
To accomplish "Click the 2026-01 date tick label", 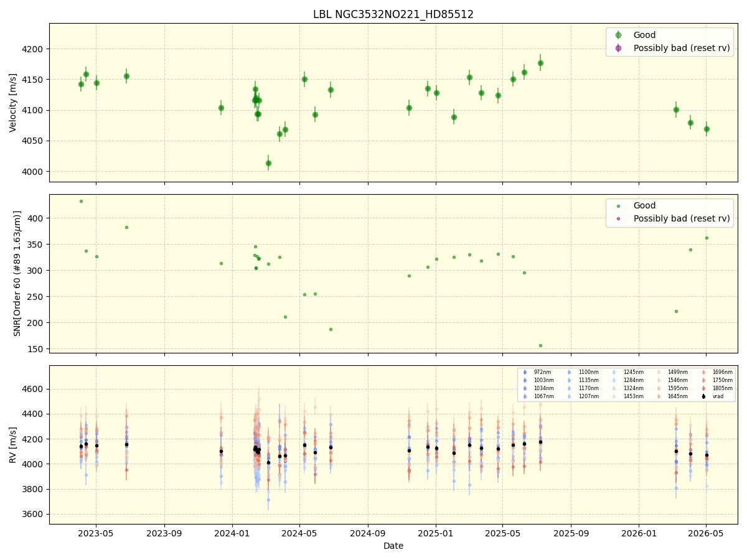I will [x=639, y=533].
